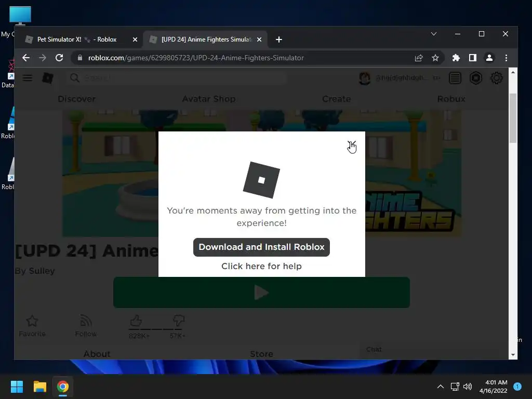Expand the tab search dropdown
This screenshot has width=532, height=399.
pyautogui.click(x=434, y=34)
